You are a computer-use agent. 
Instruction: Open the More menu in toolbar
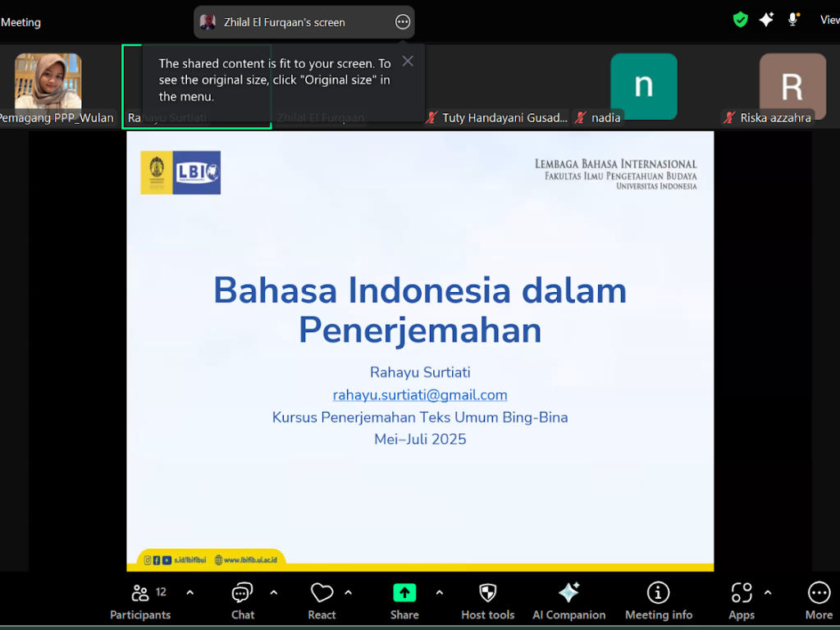pos(819,601)
